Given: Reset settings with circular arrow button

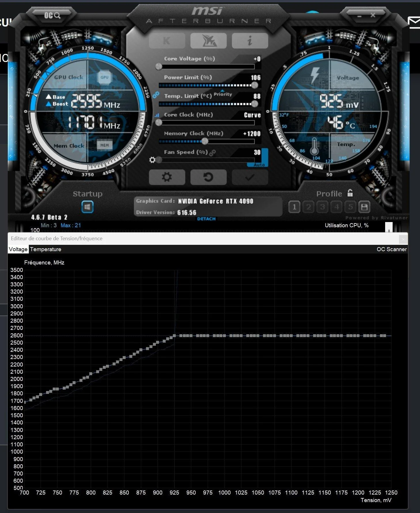Looking at the screenshot, I should 208,177.
